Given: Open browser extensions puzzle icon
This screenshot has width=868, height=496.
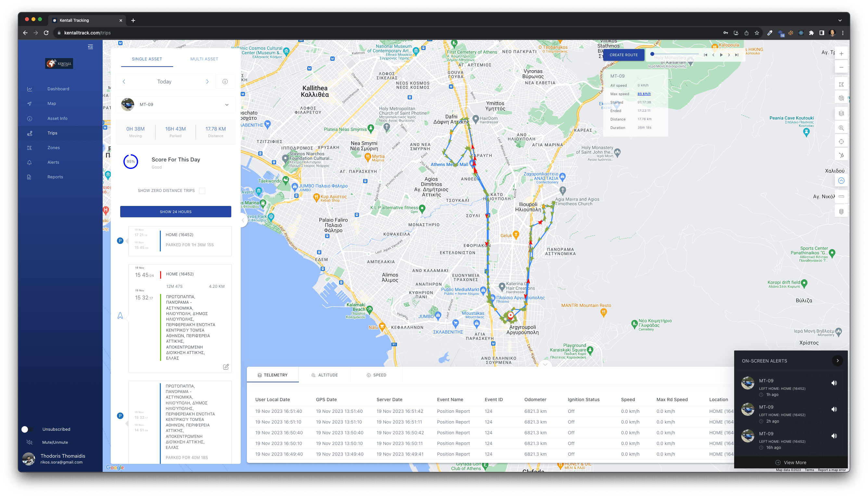Looking at the screenshot, I should (x=811, y=33).
